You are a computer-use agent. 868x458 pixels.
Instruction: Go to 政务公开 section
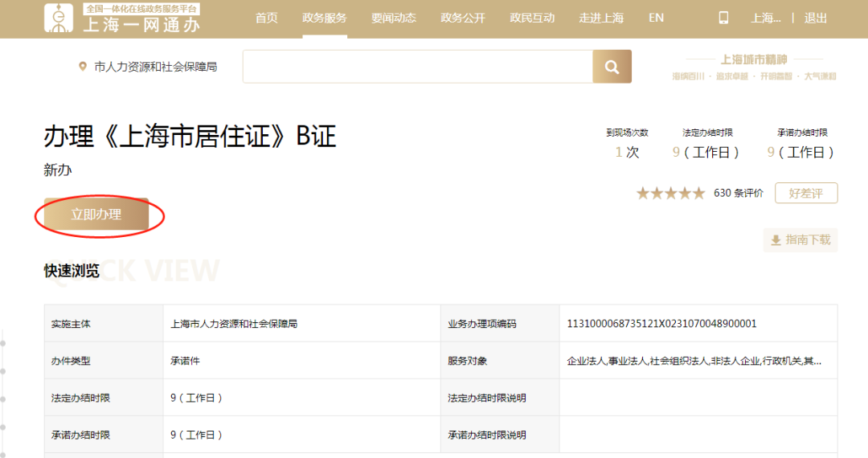point(463,18)
